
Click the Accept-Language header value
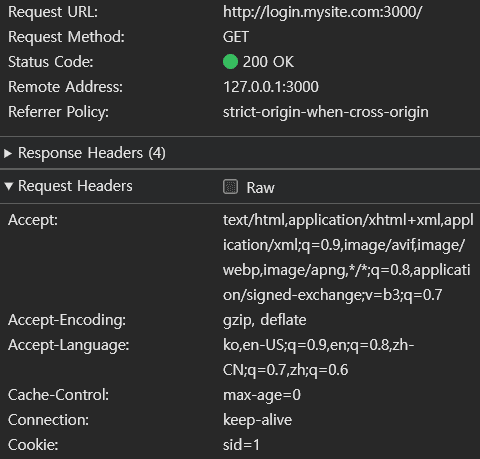(318, 357)
